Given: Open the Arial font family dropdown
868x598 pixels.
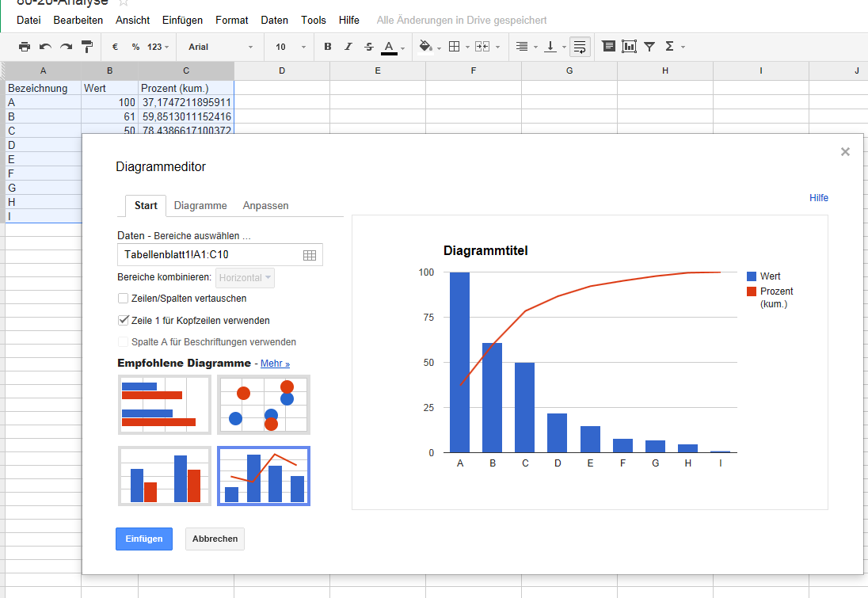Looking at the screenshot, I should [221, 47].
